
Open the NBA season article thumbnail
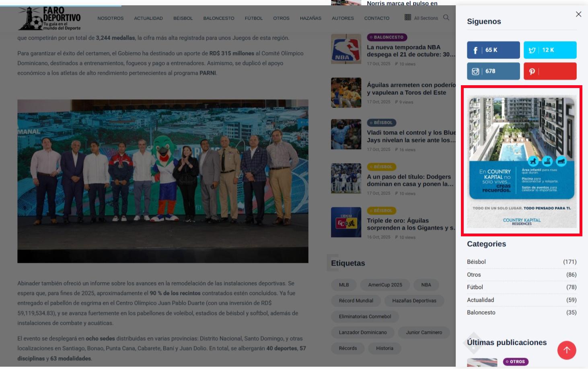[346, 49]
